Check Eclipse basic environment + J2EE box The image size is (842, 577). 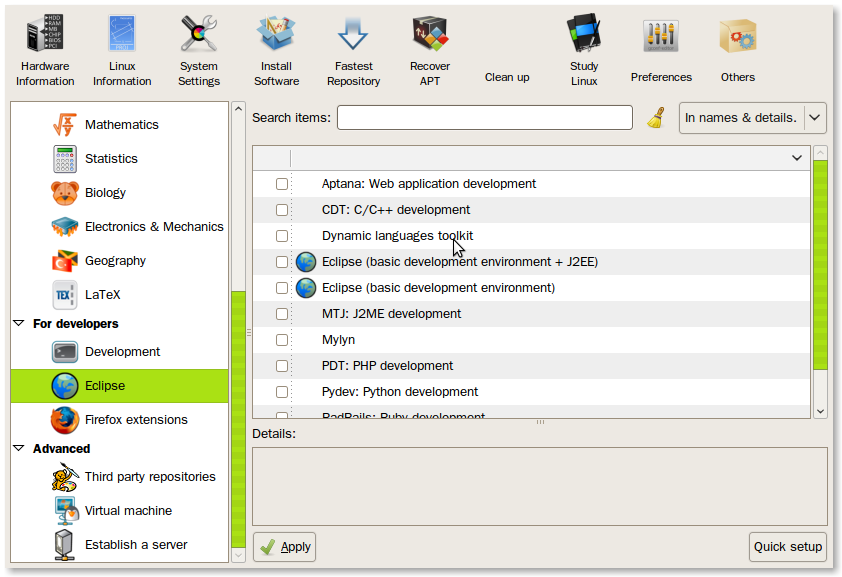[x=282, y=262]
